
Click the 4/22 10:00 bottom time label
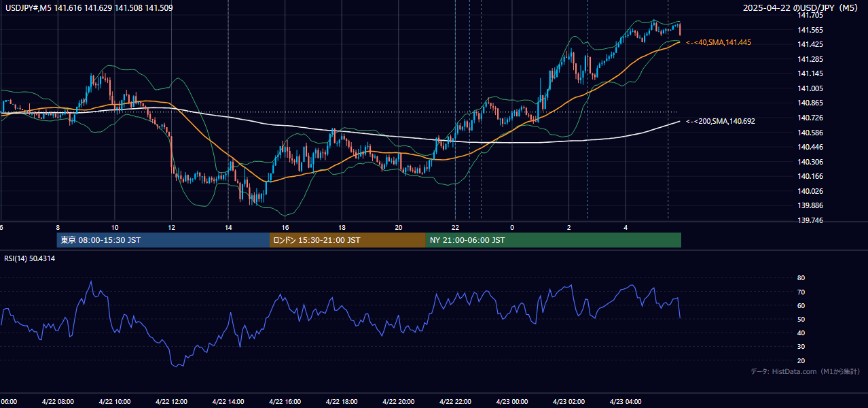pos(114,402)
